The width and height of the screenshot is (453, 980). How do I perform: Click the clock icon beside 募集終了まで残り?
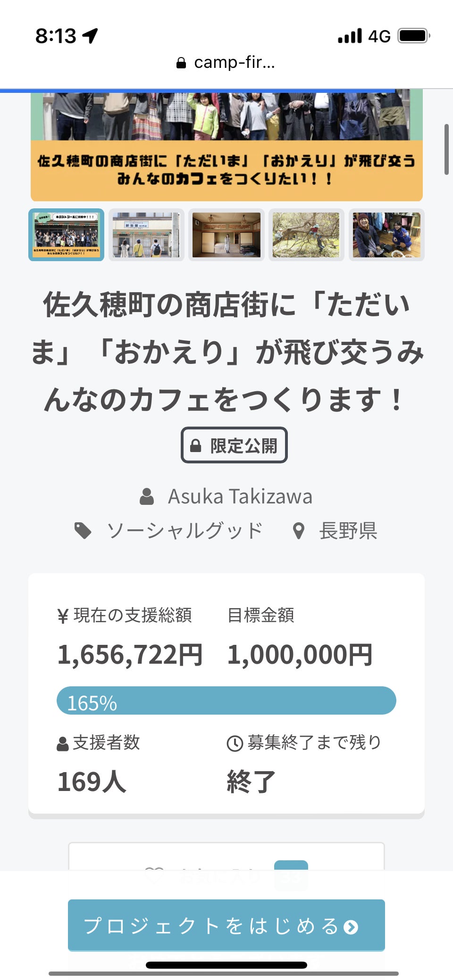click(x=235, y=743)
